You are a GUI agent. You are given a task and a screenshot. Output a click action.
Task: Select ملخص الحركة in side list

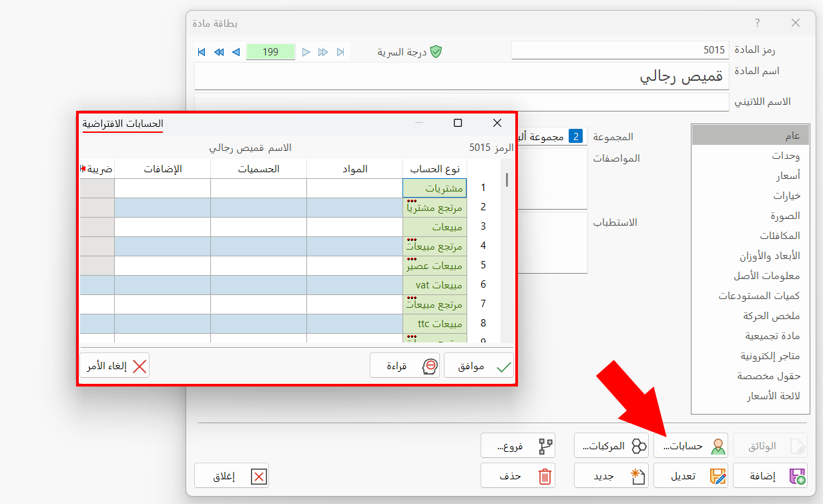click(x=750, y=316)
